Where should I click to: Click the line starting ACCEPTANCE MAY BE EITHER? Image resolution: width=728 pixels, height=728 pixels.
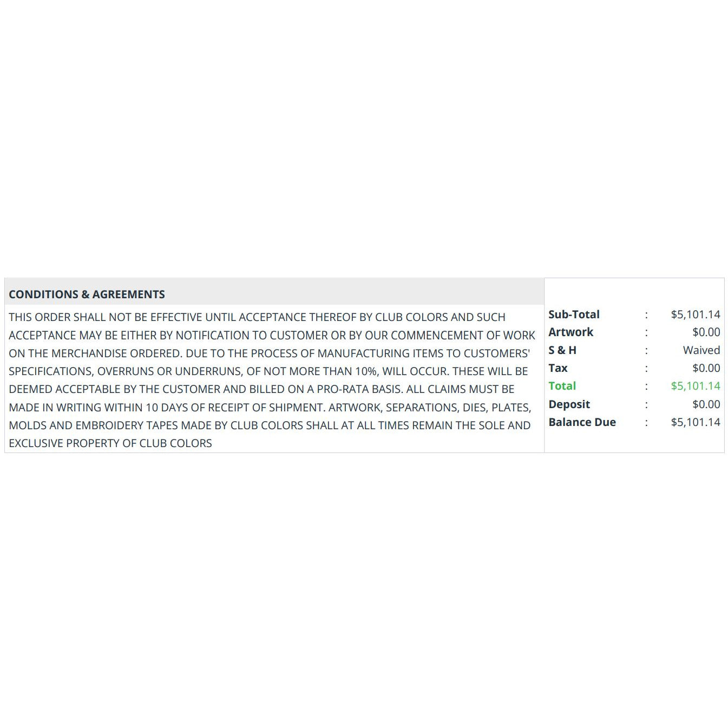272,336
